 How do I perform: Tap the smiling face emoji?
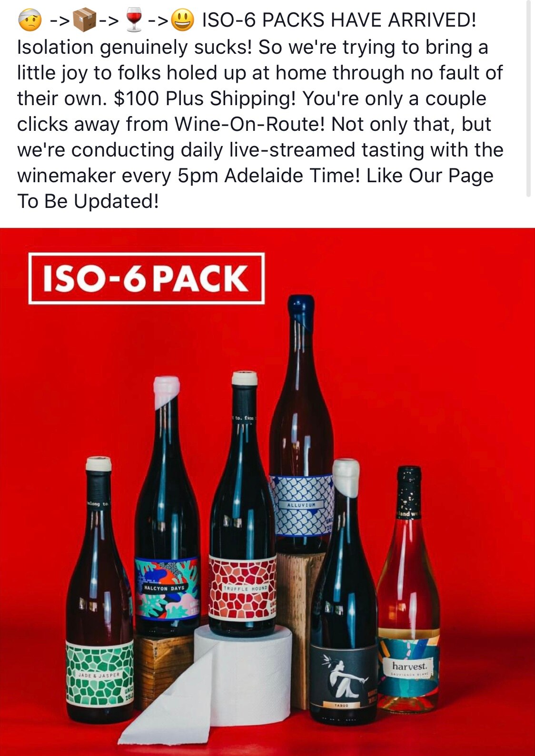(183, 21)
